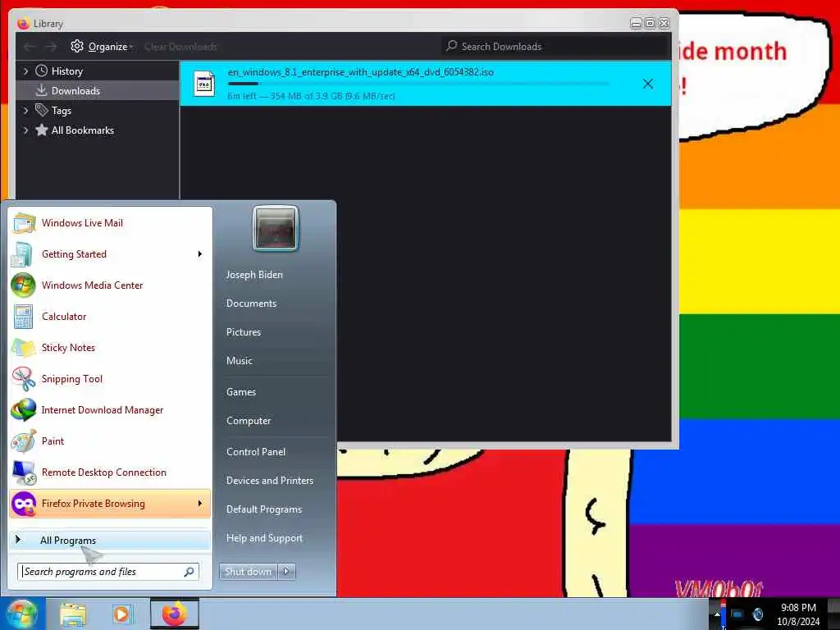Launch the Calculator app icon
This screenshot has height=630, width=840.
pyautogui.click(x=23, y=316)
